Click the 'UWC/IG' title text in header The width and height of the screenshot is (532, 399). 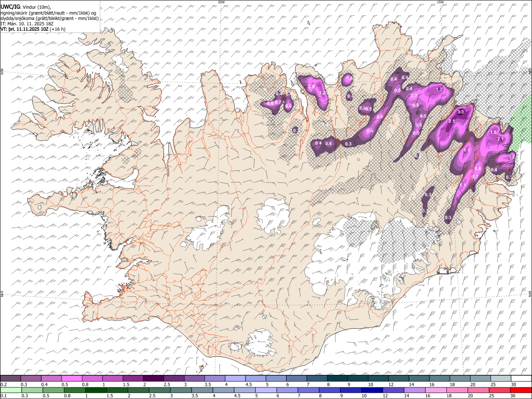(10, 6)
